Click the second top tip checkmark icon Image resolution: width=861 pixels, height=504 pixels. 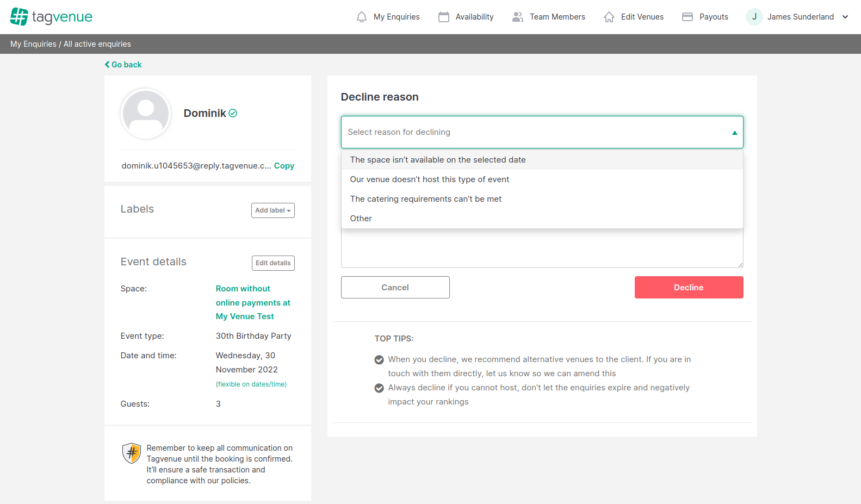[379, 388]
